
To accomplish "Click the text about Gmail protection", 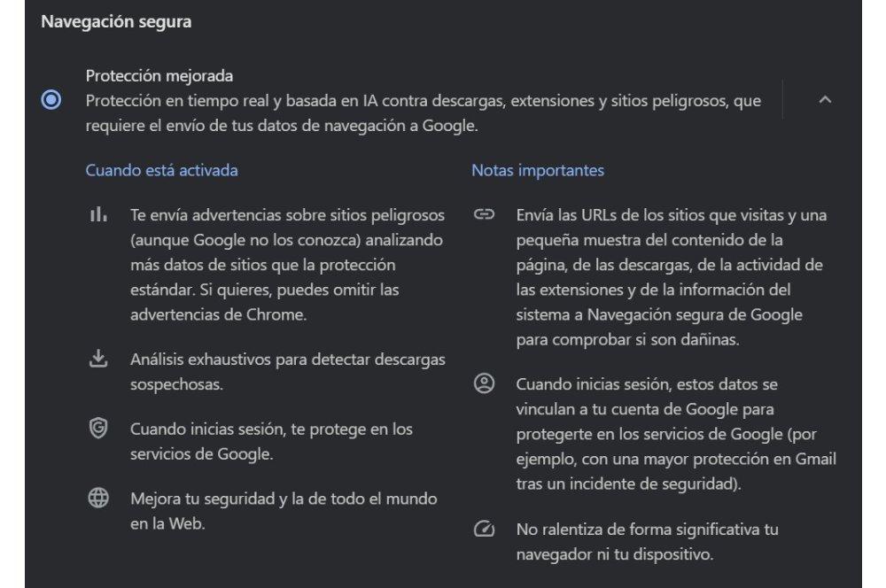I will click(x=675, y=460).
